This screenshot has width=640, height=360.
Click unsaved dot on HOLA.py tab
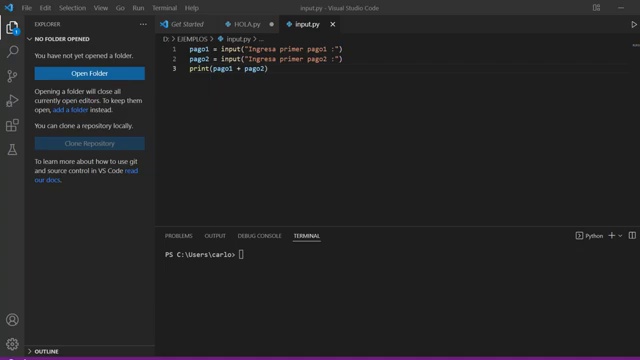(x=271, y=24)
